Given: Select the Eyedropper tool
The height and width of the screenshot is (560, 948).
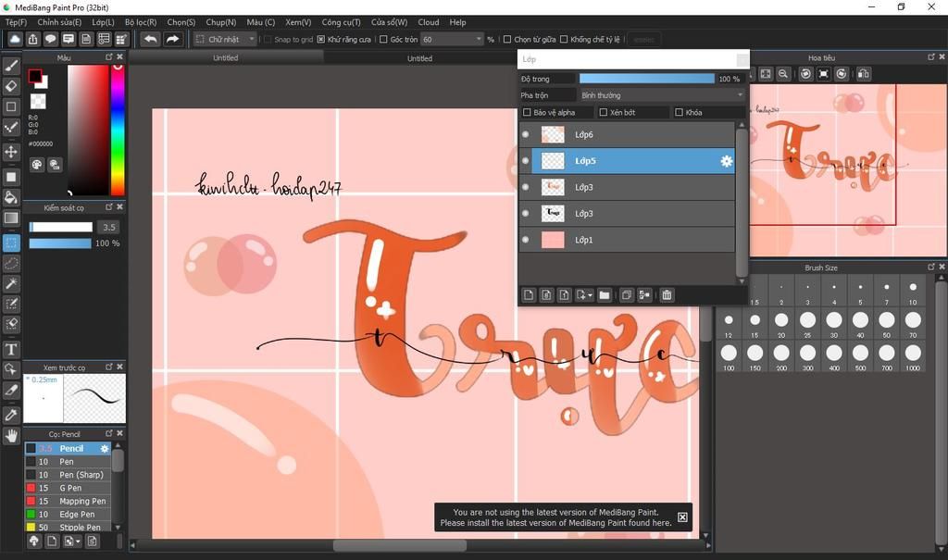Looking at the screenshot, I should tap(11, 415).
